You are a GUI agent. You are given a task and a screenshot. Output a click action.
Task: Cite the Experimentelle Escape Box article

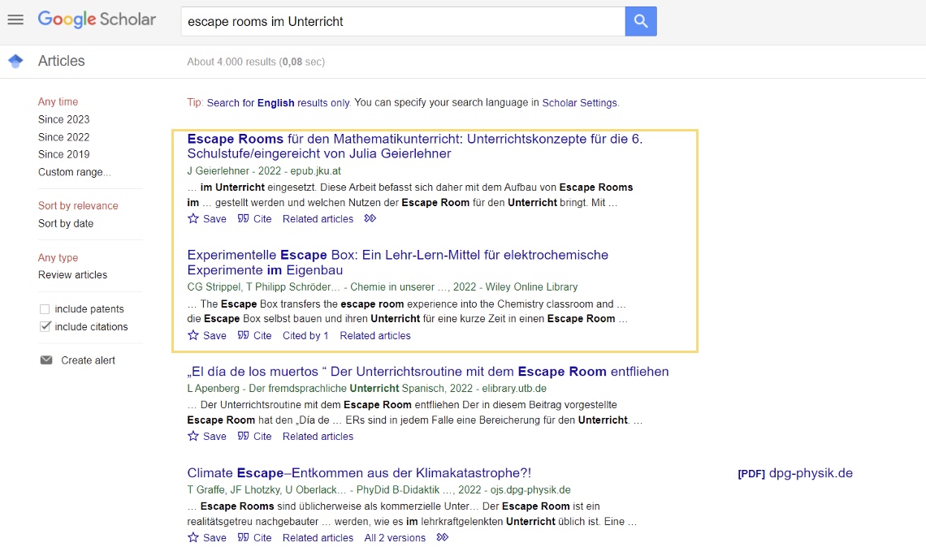point(255,335)
